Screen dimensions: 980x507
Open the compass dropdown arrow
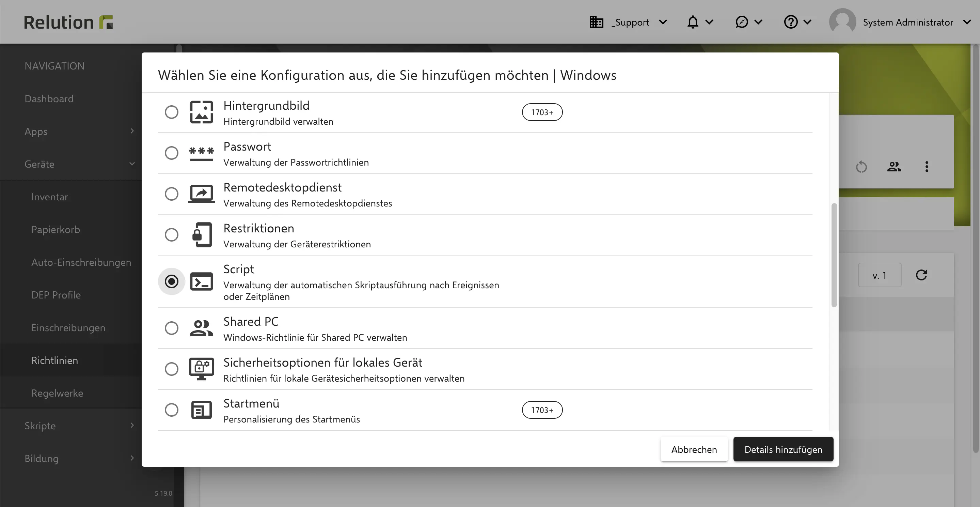pos(758,22)
